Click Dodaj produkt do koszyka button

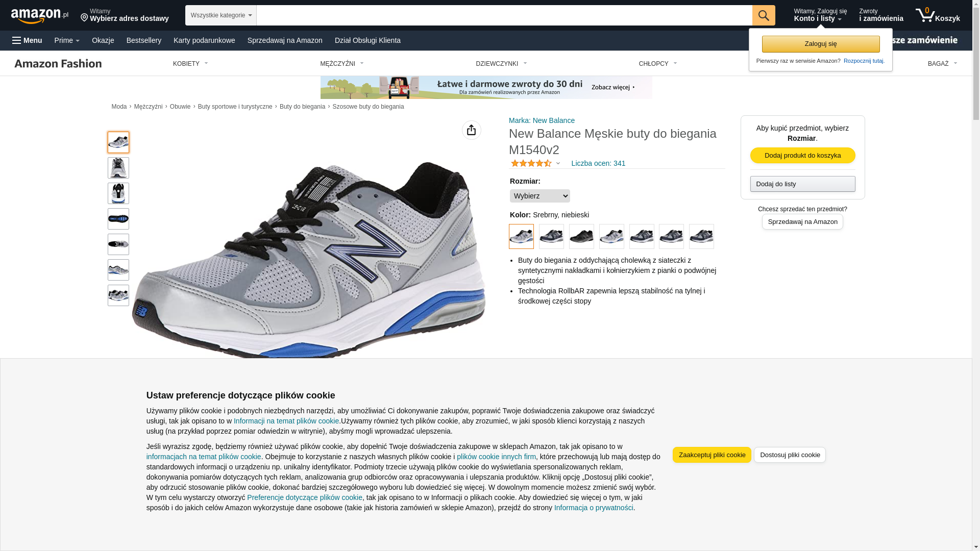point(802,156)
